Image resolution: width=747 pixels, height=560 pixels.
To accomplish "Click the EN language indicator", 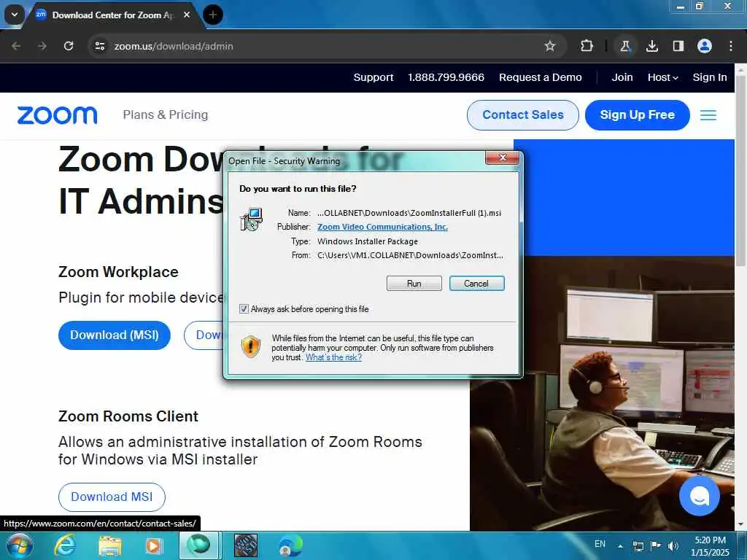I will 600,544.
